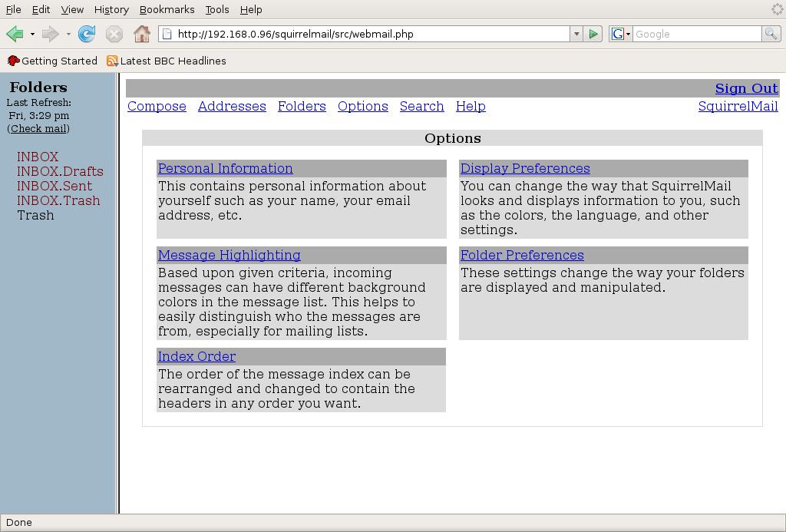Open the Bookmarks menu
The width and height of the screenshot is (786, 532).
(x=167, y=9)
